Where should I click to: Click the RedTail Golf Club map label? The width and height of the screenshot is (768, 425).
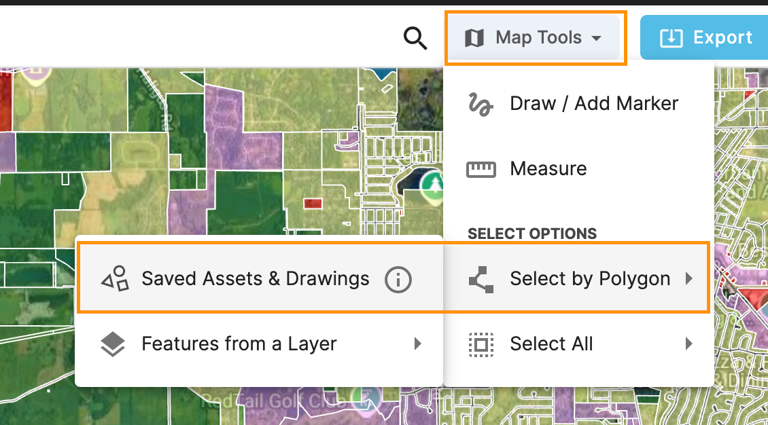[274, 401]
